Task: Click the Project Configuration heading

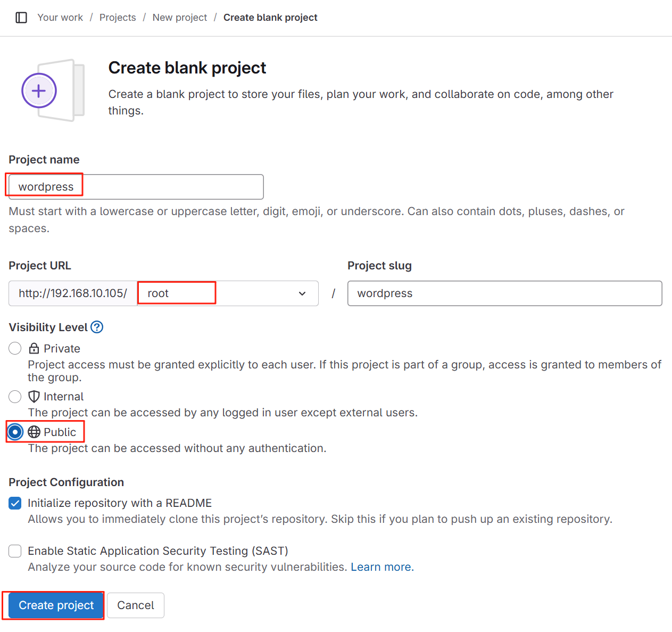Action: click(66, 482)
